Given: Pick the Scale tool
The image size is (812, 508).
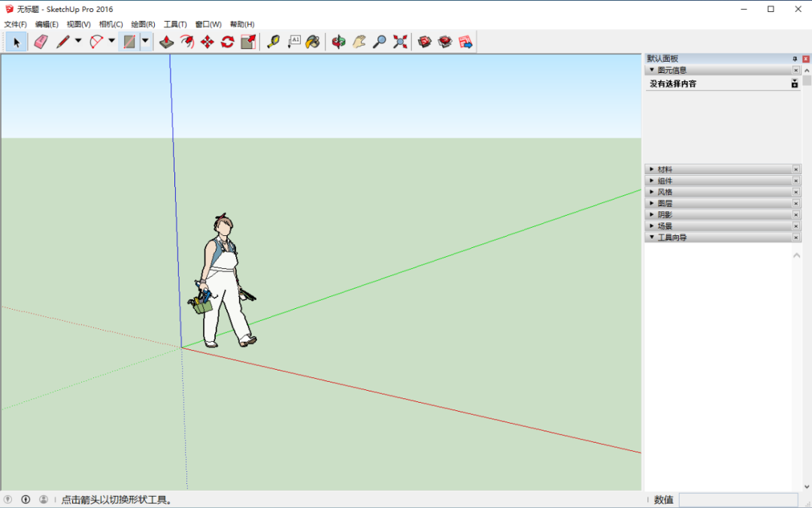Looking at the screenshot, I should point(248,42).
